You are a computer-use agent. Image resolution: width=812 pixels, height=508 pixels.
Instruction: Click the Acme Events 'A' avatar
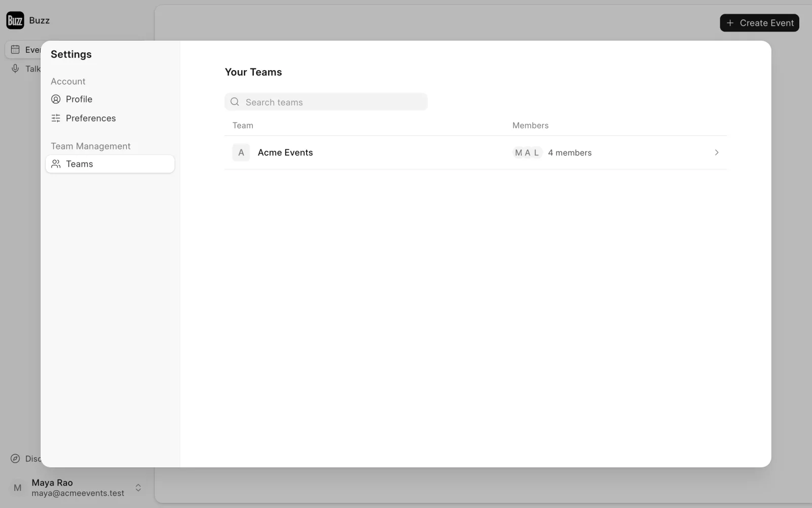(241, 152)
